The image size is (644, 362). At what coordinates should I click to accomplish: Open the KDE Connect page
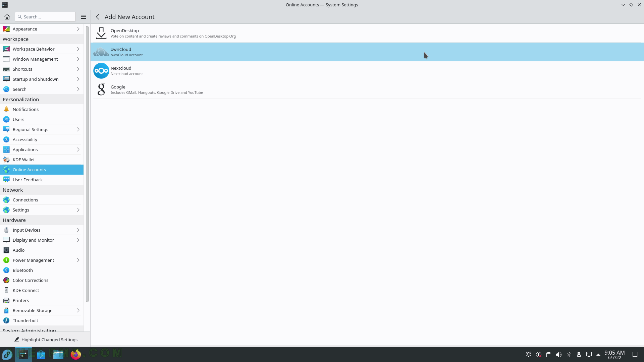coord(42,290)
